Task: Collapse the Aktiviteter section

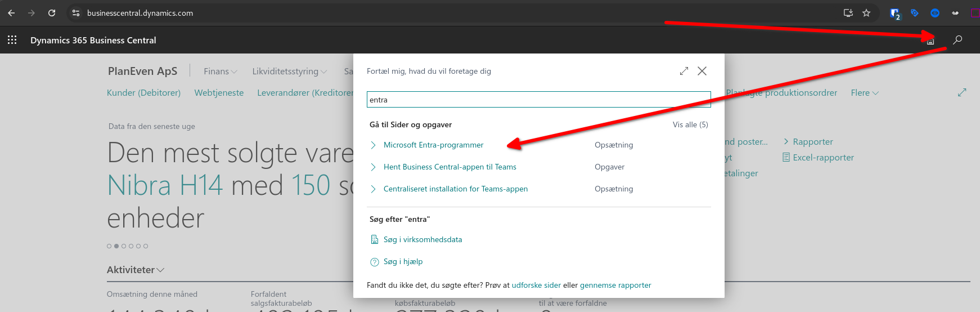Action: [136, 270]
